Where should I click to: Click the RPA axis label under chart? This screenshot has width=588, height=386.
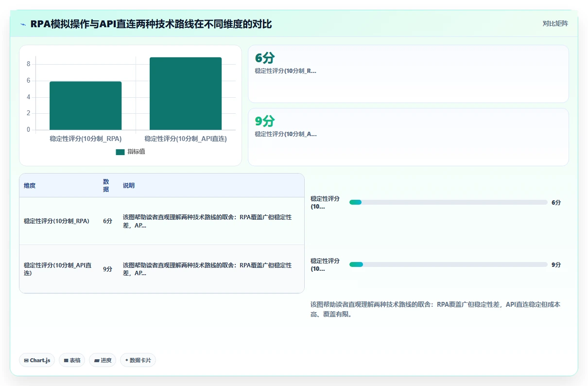tap(86, 139)
